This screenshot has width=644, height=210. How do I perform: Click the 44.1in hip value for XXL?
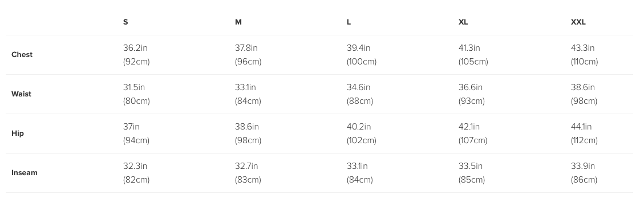pos(581,127)
